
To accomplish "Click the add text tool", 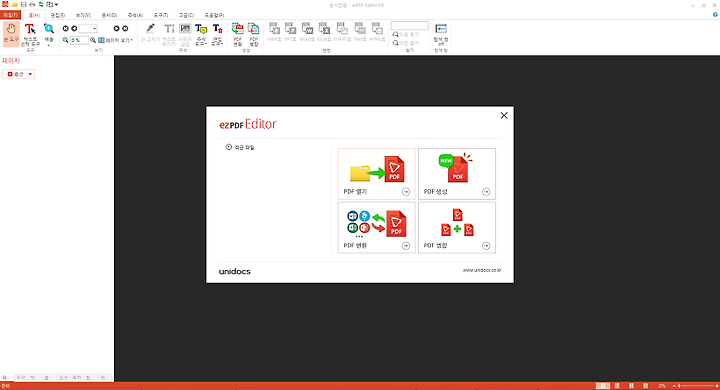I will pos(169,34).
